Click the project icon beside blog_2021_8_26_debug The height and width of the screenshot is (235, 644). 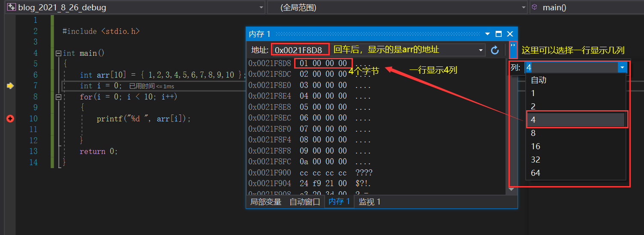pos(11,7)
